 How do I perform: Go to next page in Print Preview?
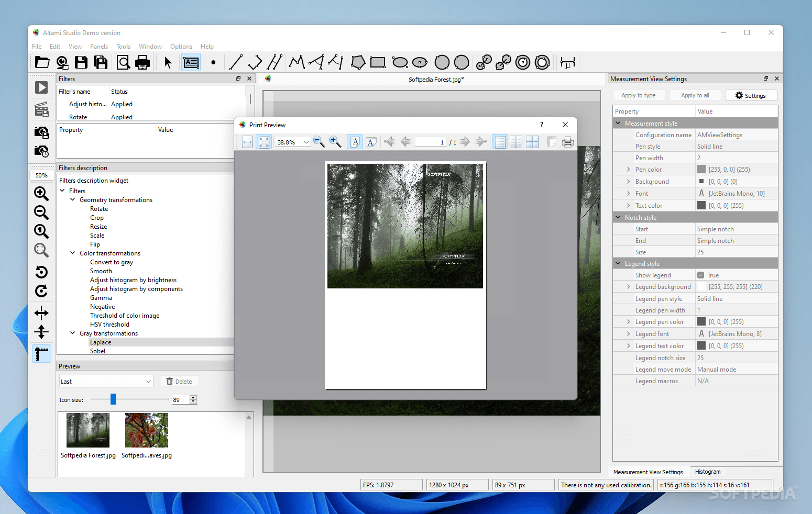tap(465, 142)
